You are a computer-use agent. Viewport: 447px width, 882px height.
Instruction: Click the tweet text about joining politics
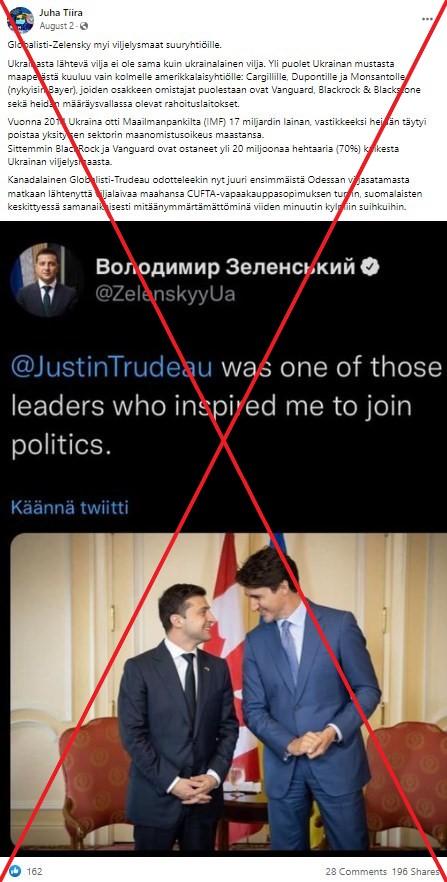226,406
